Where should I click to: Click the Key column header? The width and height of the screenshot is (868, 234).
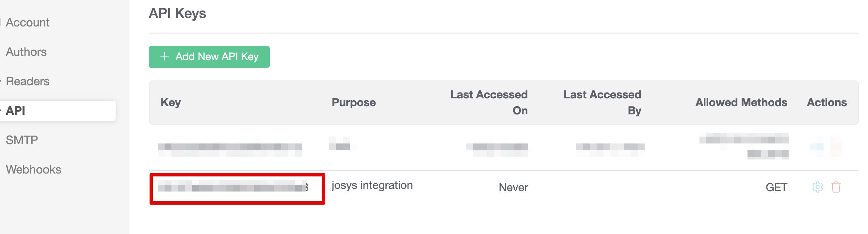click(x=170, y=102)
